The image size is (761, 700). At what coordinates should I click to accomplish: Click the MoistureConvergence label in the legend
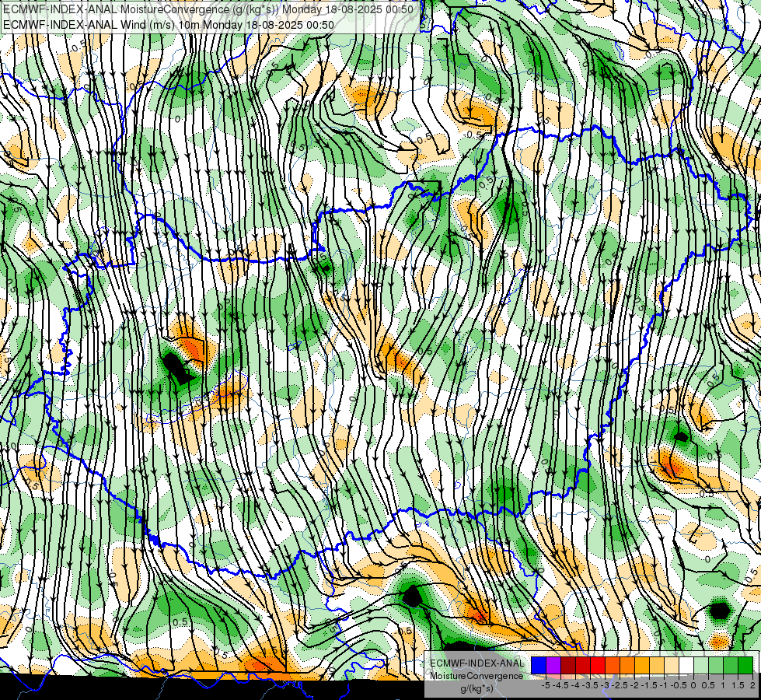476,676
